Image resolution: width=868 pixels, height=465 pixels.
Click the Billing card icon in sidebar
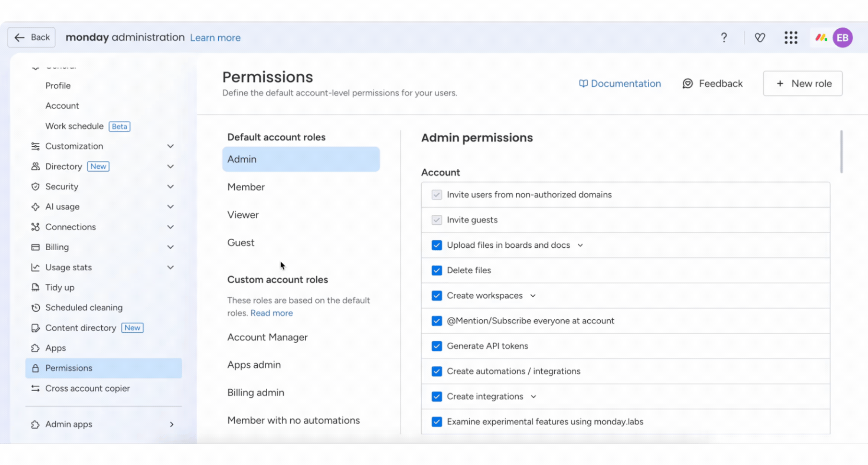pyautogui.click(x=36, y=247)
